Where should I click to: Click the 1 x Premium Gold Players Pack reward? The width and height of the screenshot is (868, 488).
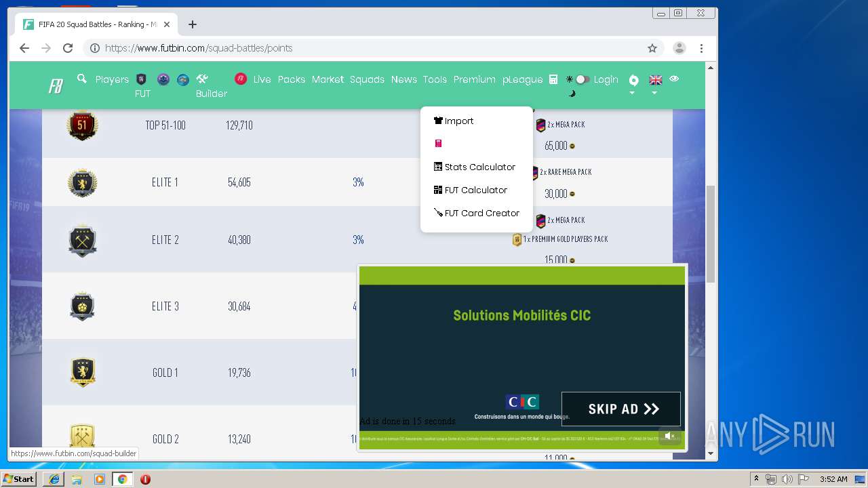tap(560, 239)
